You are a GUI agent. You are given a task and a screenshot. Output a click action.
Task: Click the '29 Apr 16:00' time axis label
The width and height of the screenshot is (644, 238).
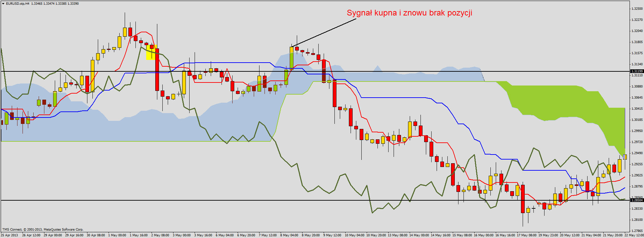click(x=74, y=235)
